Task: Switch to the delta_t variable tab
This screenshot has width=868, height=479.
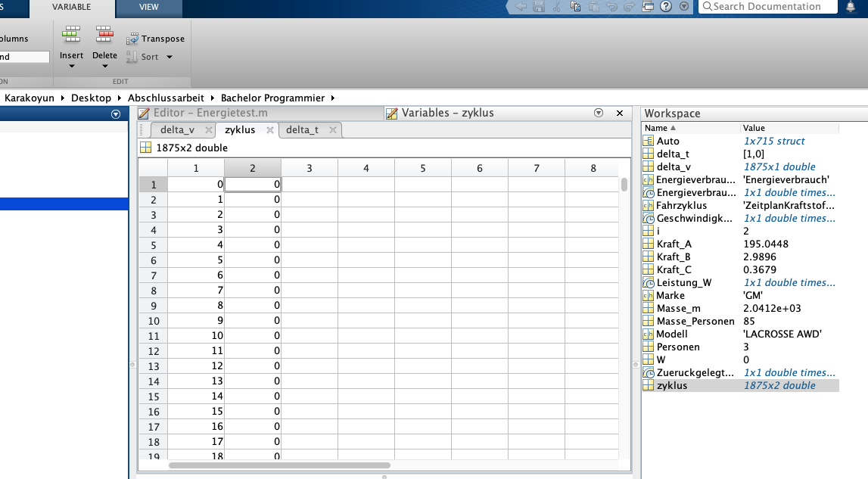Action: pos(302,130)
